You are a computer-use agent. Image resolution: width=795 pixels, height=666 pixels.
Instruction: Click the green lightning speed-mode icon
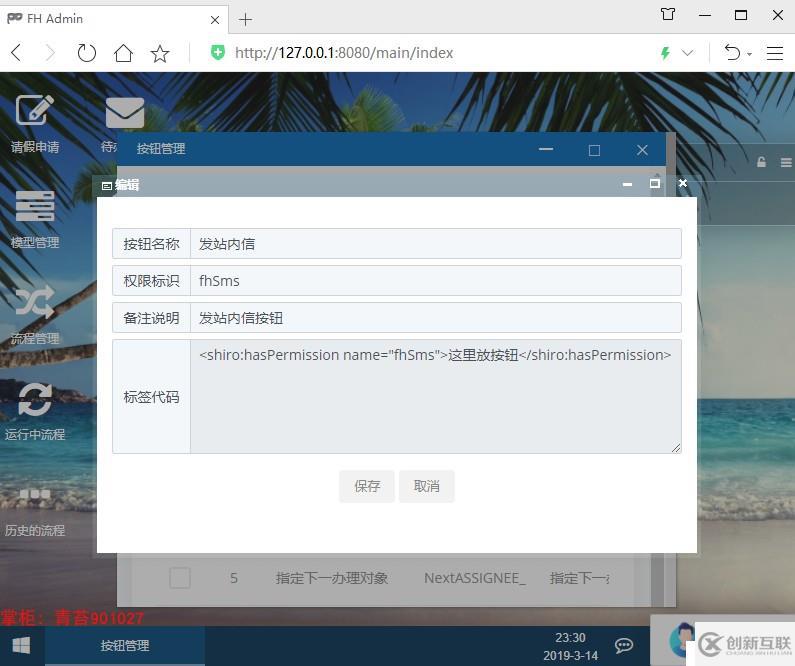(x=665, y=53)
